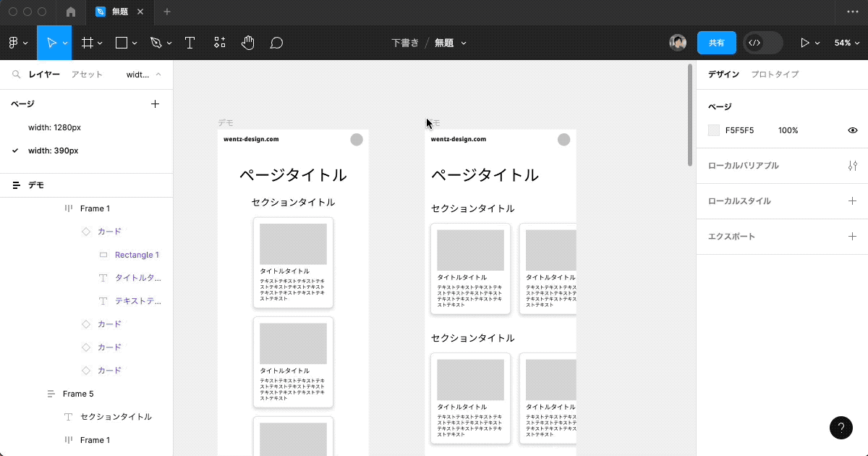Select the Hand tool
The image size is (868, 456).
(247, 43)
